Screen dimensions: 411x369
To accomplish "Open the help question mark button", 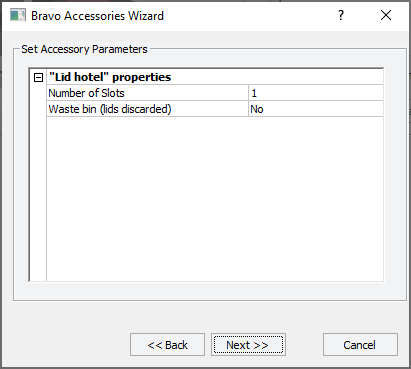I will click(x=341, y=15).
